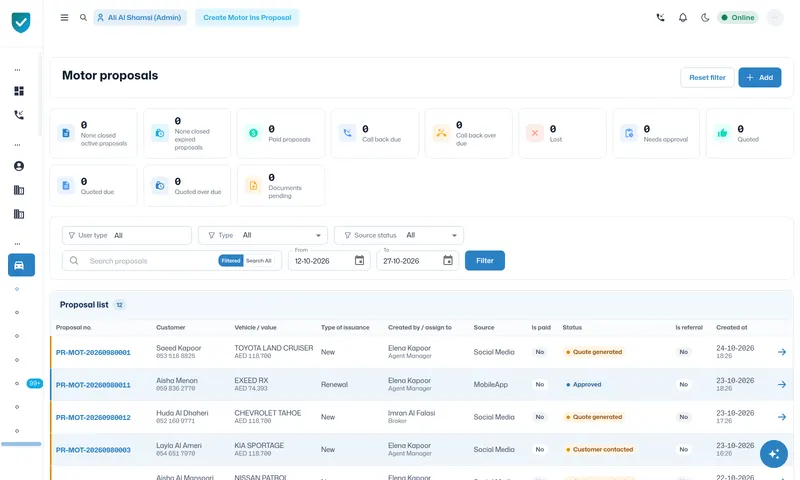Open the dashboard grid sidebar icon
The width and height of the screenshot is (800, 480).
pyautogui.click(x=19, y=91)
